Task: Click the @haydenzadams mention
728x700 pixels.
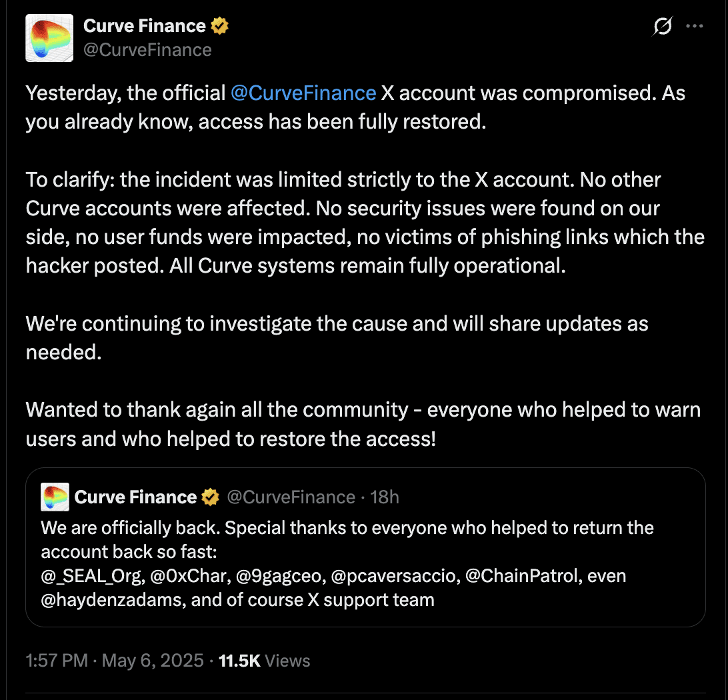Action: point(113,600)
